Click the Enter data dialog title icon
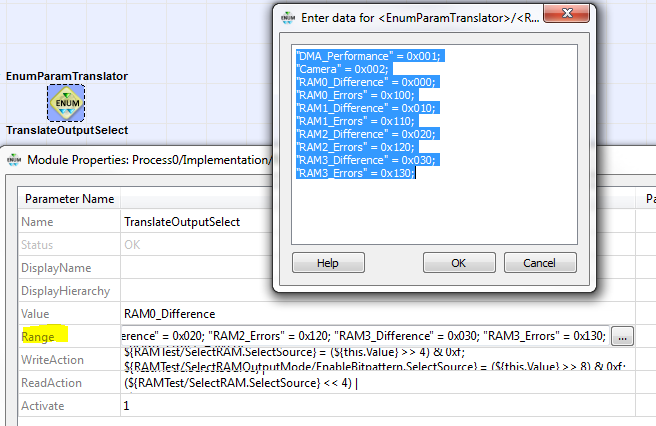This screenshot has width=656, height=426. 288,18
